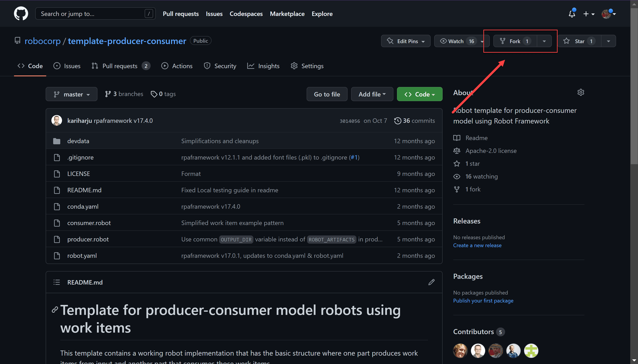The height and width of the screenshot is (364, 638).
Task: Open the README table of contents icon
Action: click(56, 282)
